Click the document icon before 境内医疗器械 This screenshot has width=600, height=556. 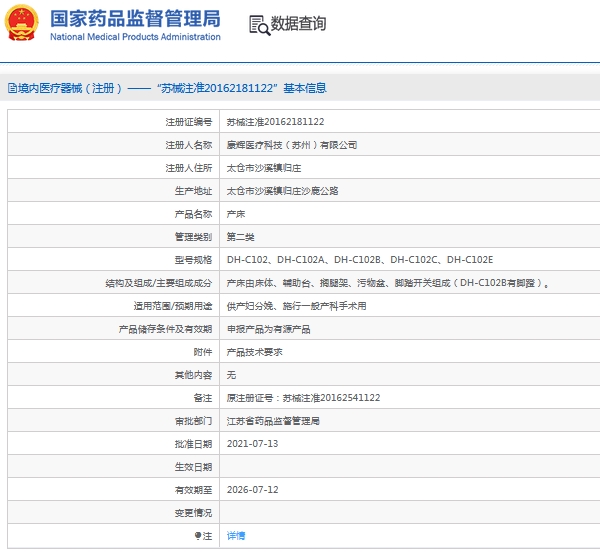tap(12, 88)
